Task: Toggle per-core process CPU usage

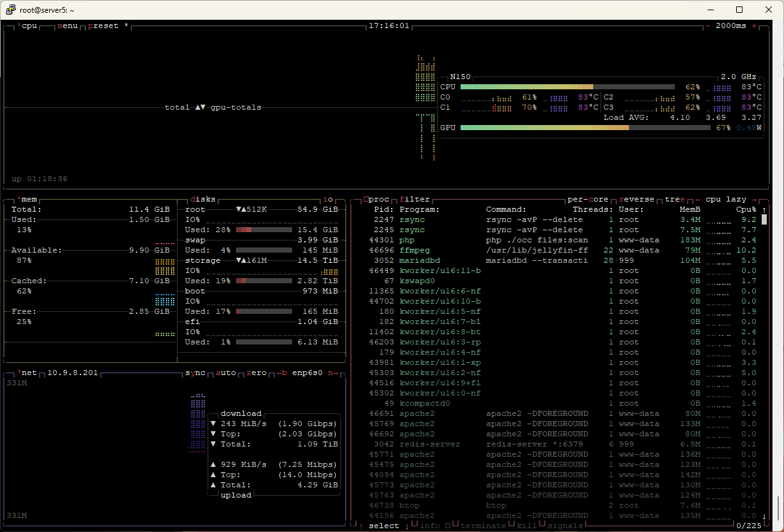Action: coord(588,200)
